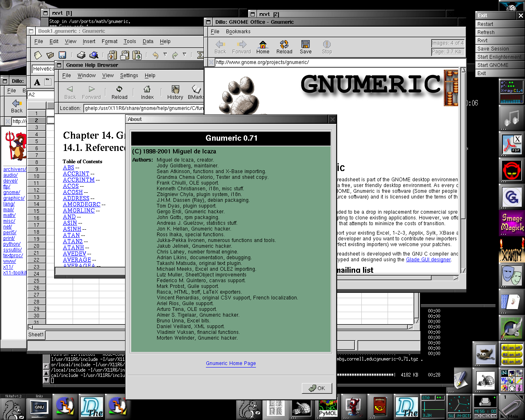The width and height of the screenshot is (525, 420).
Task: Click the A2 cell name box in Gnumeric
Action: 41,95
